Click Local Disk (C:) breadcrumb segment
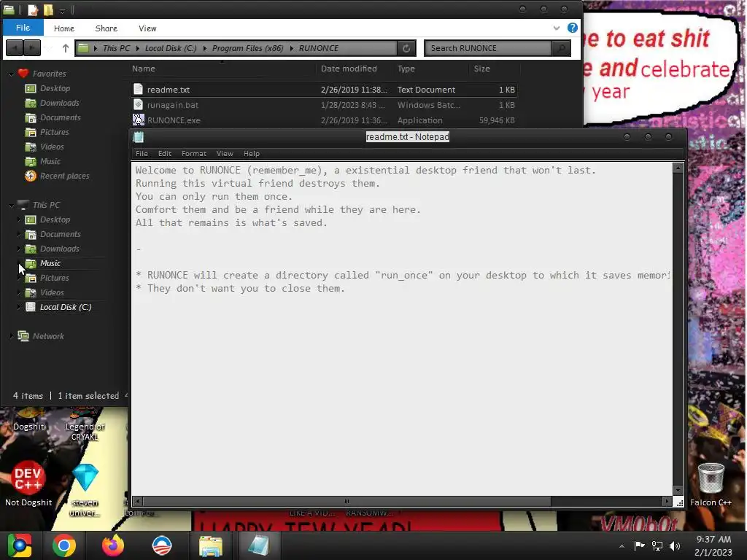Screen dimensions: 747x560 [171, 48]
